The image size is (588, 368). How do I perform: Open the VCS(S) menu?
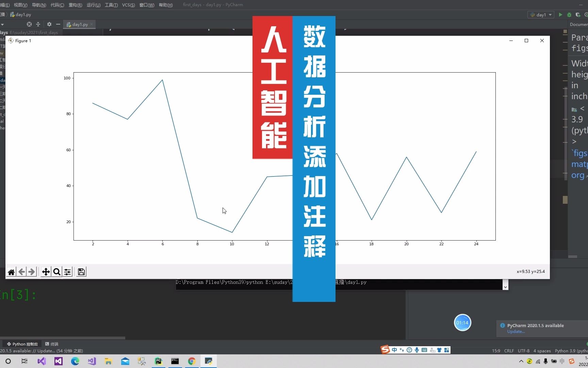pos(128,5)
